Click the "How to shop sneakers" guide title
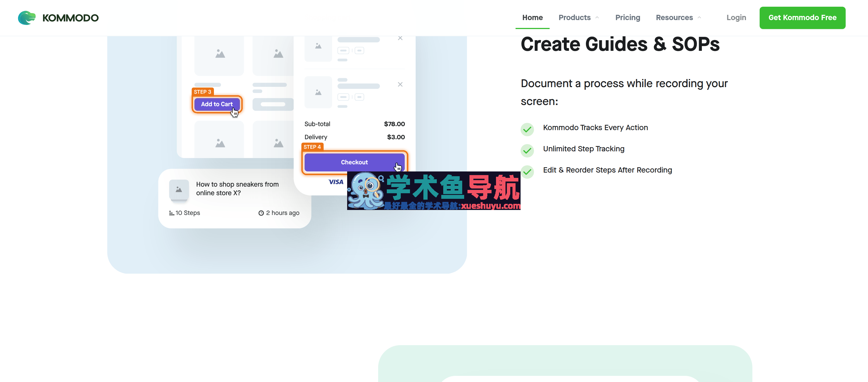 pyautogui.click(x=237, y=189)
